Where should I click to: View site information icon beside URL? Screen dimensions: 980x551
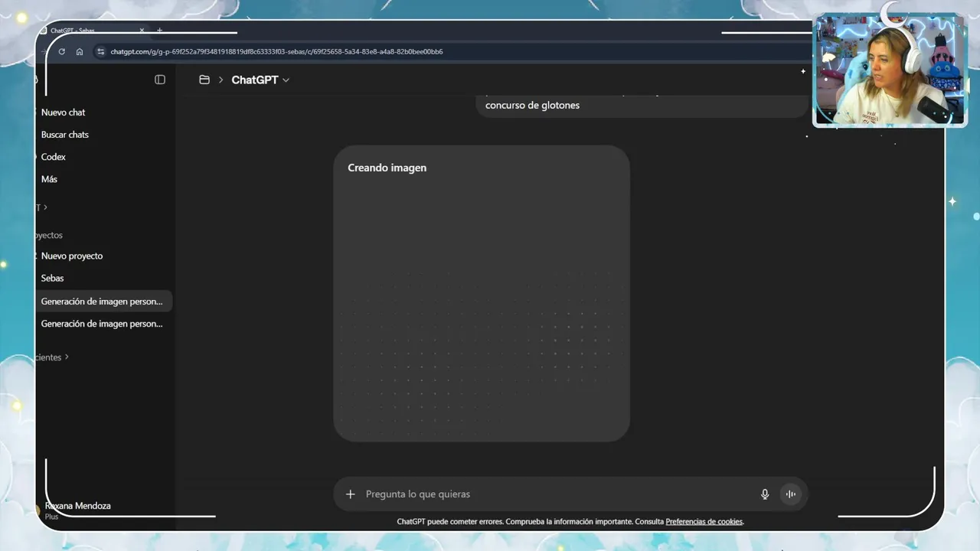100,52
